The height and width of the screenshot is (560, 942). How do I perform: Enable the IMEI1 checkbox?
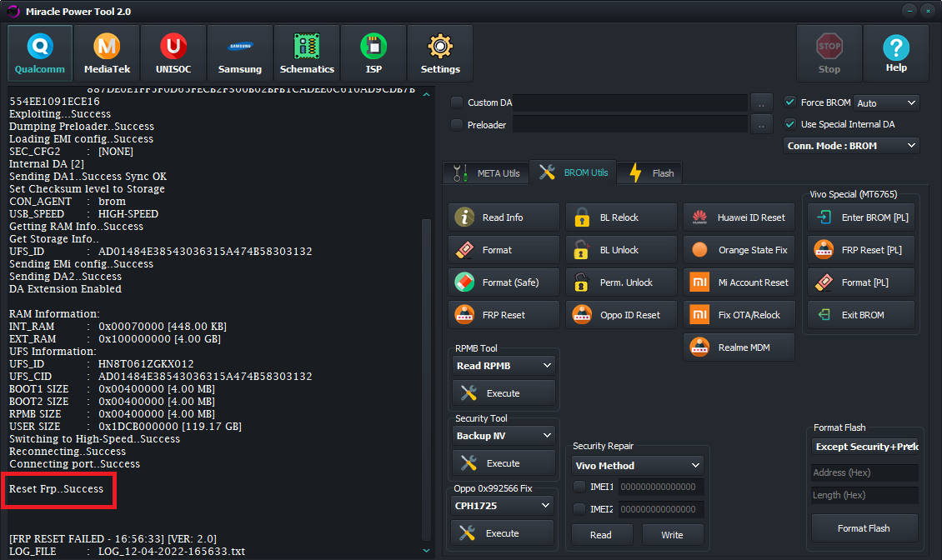pos(579,487)
